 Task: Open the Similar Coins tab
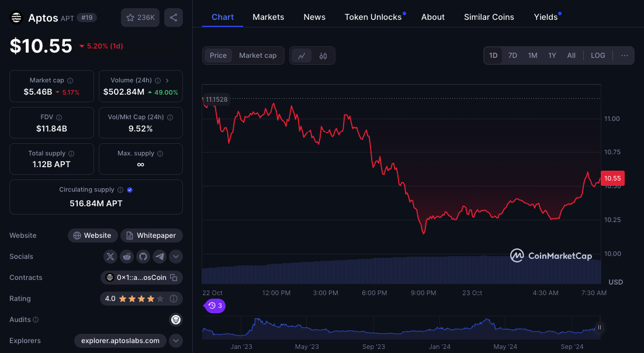[489, 18]
